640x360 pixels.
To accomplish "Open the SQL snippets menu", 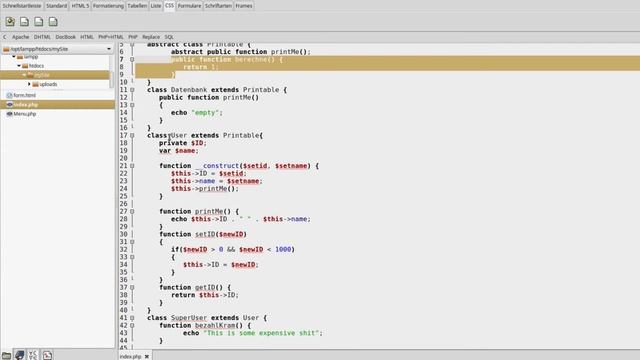I will point(169,37).
